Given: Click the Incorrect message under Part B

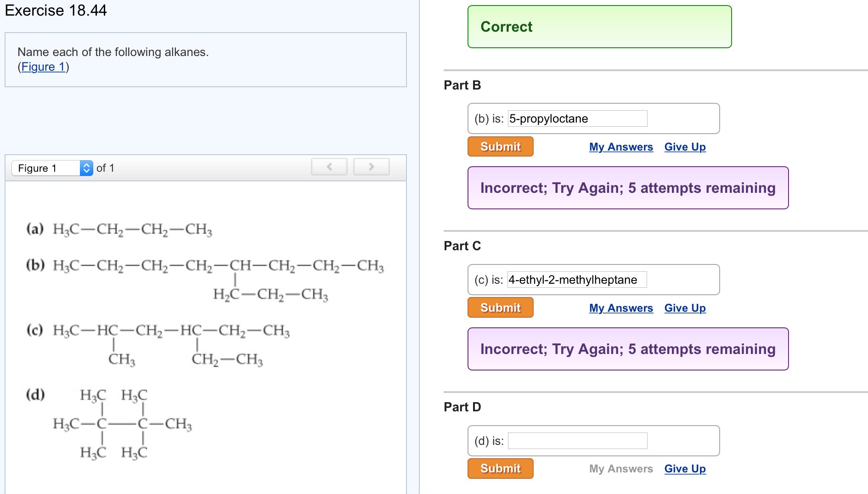Looking at the screenshot, I should [627, 188].
